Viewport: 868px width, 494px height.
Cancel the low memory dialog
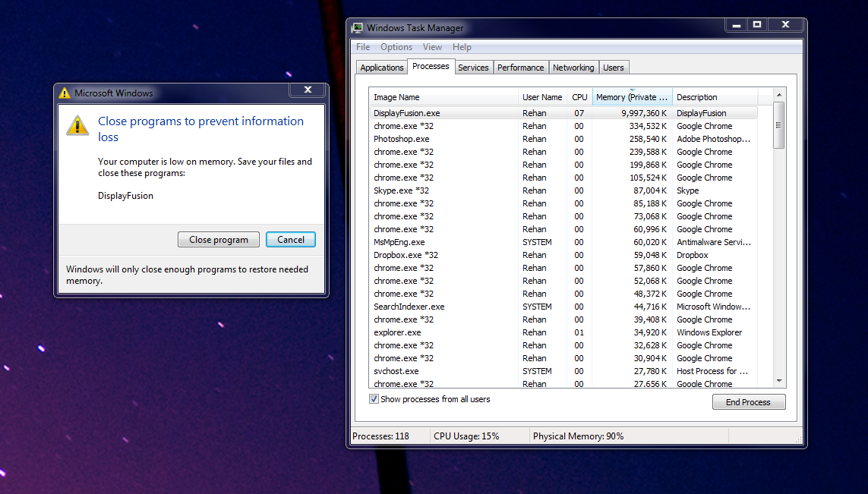tap(290, 240)
